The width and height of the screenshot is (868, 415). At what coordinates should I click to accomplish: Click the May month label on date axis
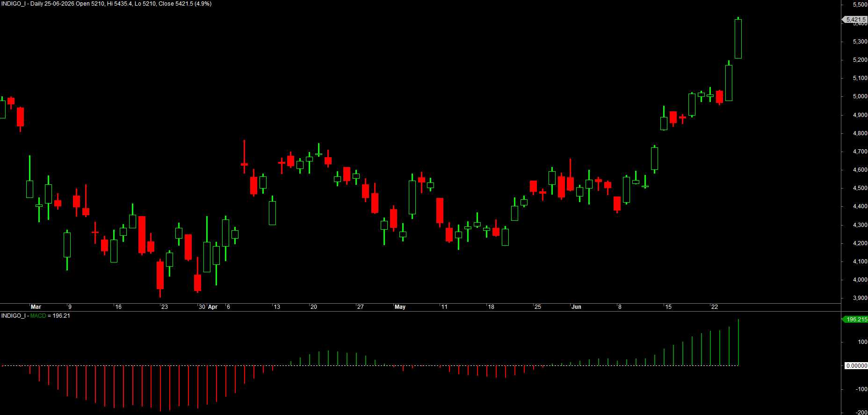click(400, 307)
